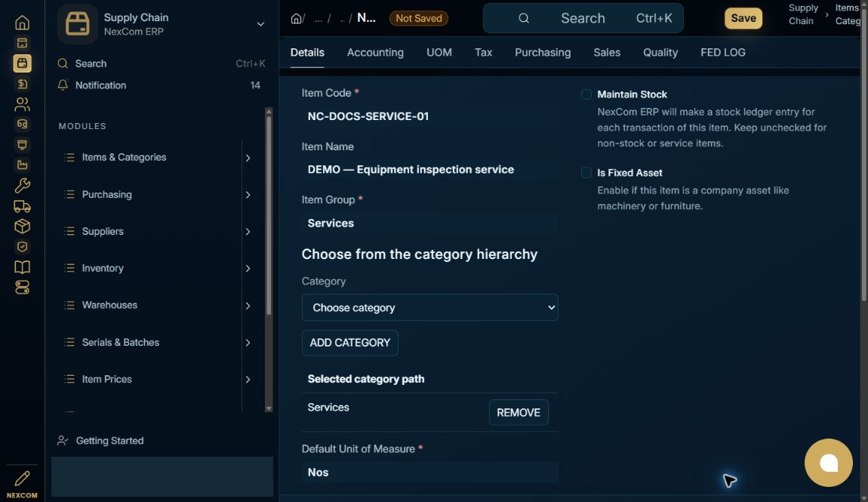Open the factory manufacturing icon in rail
The height and width of the screenshot is (502, 868).
(x=22, y=165)
